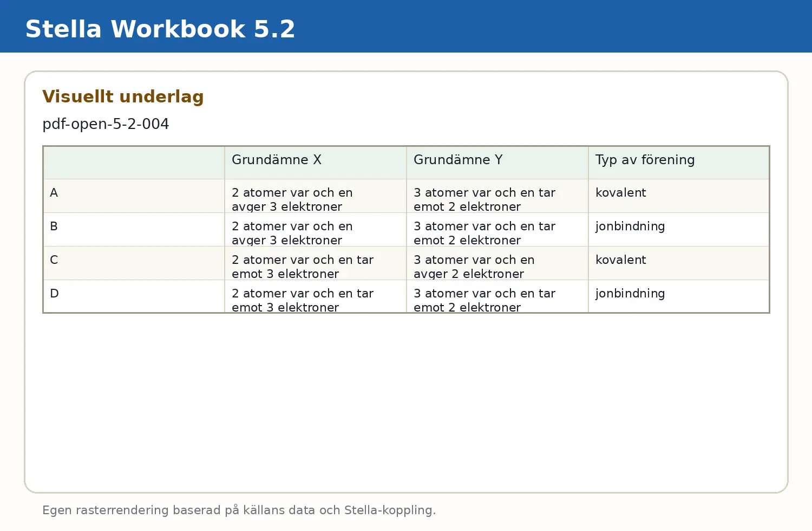
Task: Click kovalent in row C
Action: click(621, 260)
